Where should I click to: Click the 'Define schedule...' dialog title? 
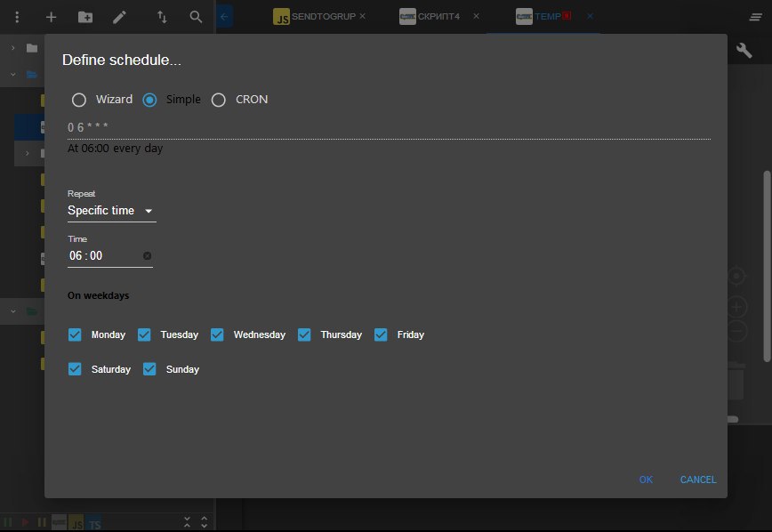click(x=122, y=60)
